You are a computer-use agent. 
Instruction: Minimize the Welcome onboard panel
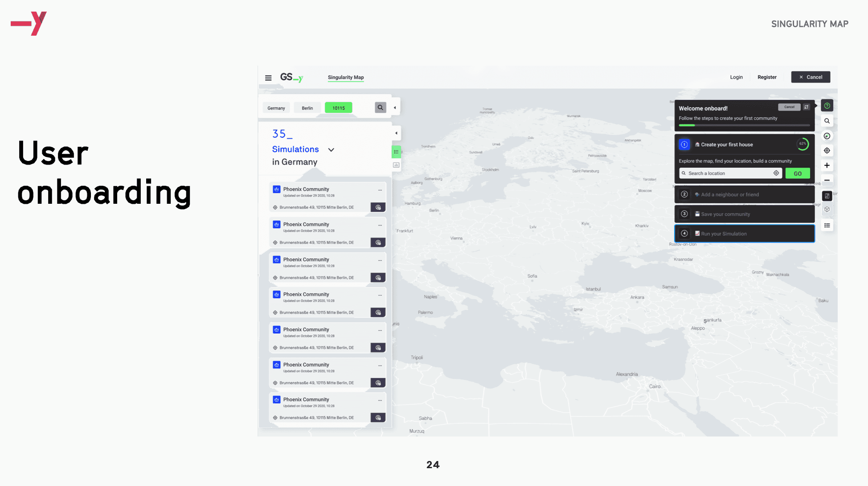[x=807, y=107]
